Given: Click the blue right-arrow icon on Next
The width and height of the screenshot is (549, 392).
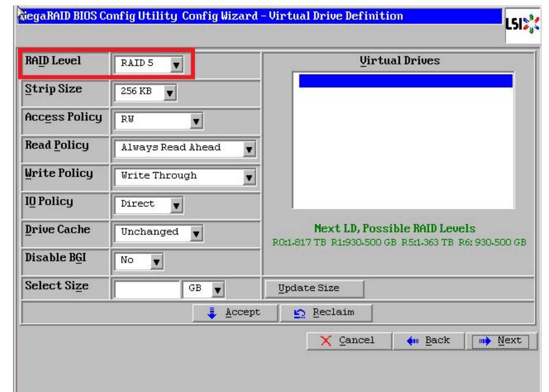Looking at the screenshot, I should pos(485,341).
